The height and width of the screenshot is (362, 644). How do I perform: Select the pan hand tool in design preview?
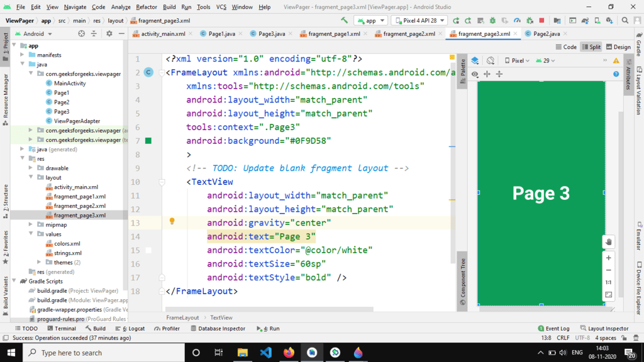[608, 243]
